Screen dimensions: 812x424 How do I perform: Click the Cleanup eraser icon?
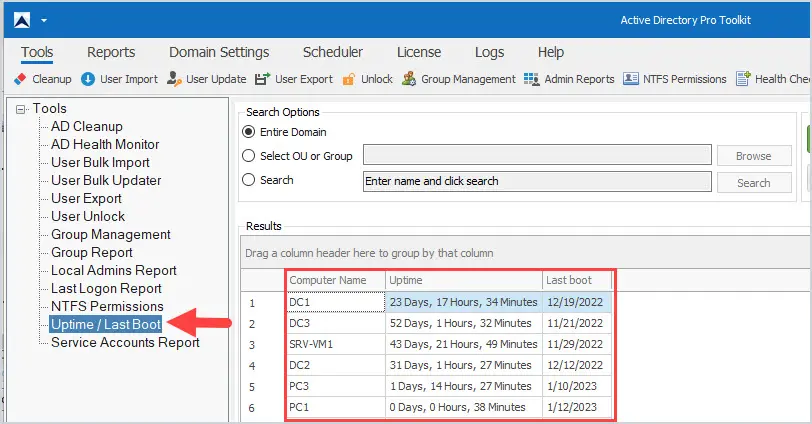pyautogui.click(x=20, y=79)
